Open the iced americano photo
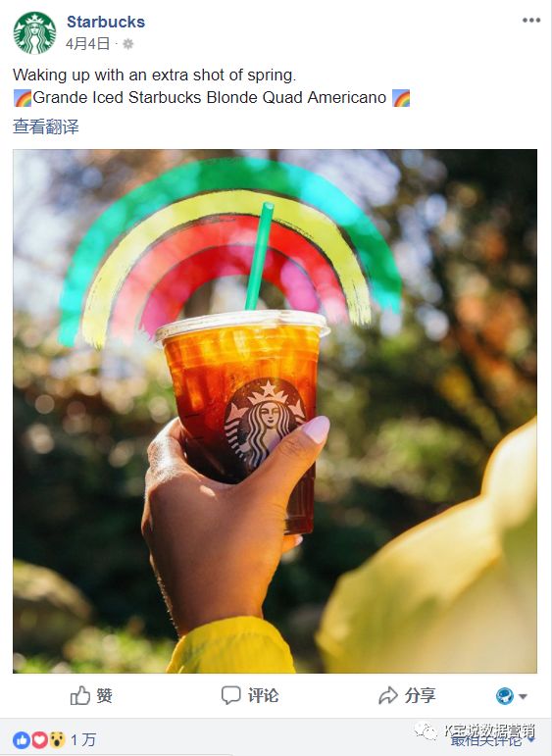Image resolution: width=552 pixels, height=756 pixels. (275, 411)
